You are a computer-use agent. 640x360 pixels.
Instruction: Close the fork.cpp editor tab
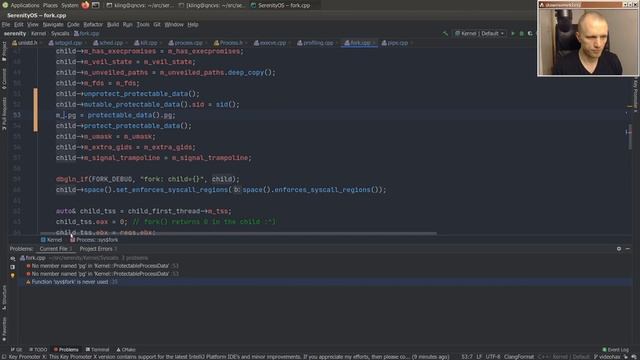click(x=374, y=43)
